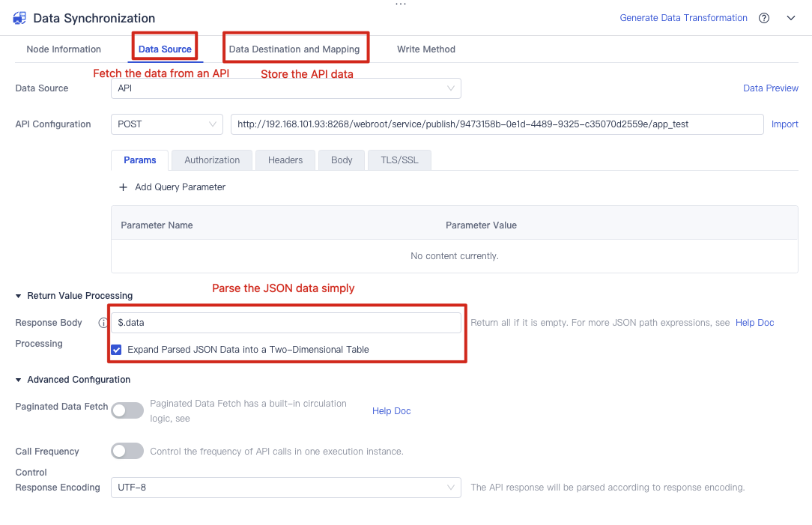Screen dimensions: 812x525
Task: Click the info icon beside Response Body
Action: [103, 323]
